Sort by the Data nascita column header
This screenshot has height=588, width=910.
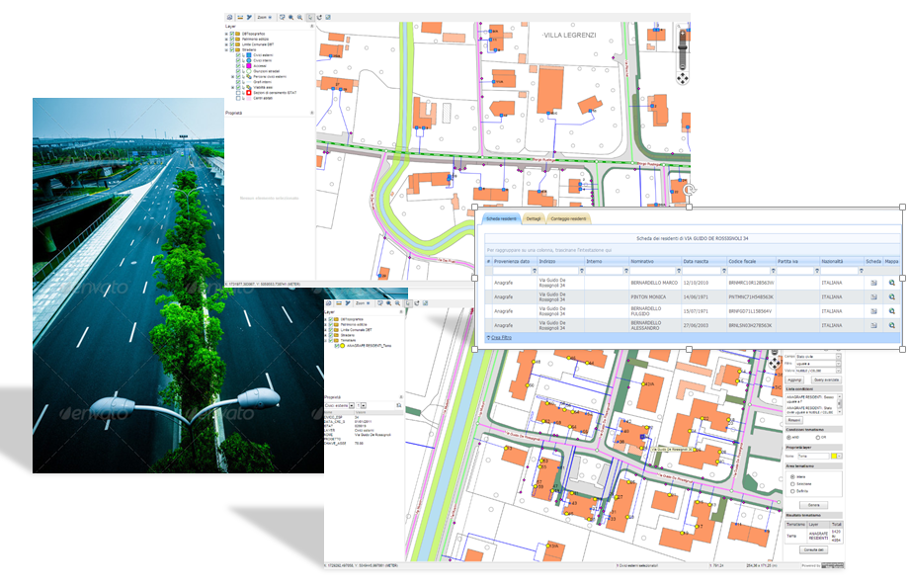point(703,261)
